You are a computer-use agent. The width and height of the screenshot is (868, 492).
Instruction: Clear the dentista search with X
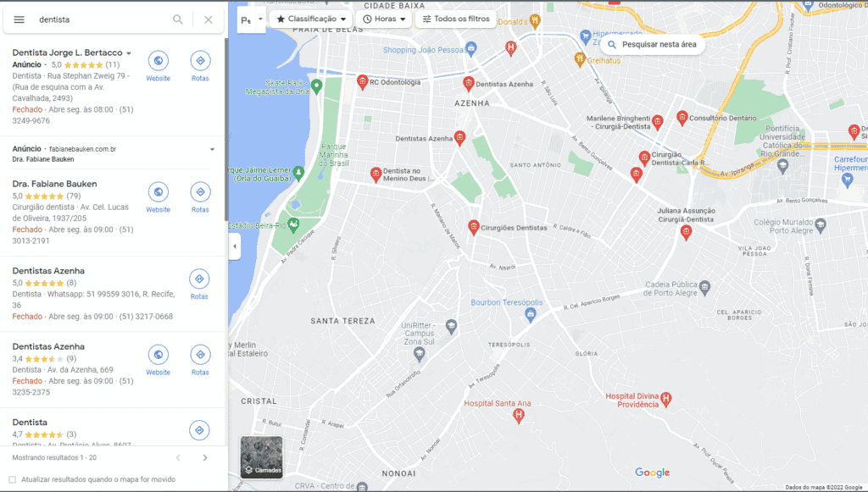coord(209,19)
